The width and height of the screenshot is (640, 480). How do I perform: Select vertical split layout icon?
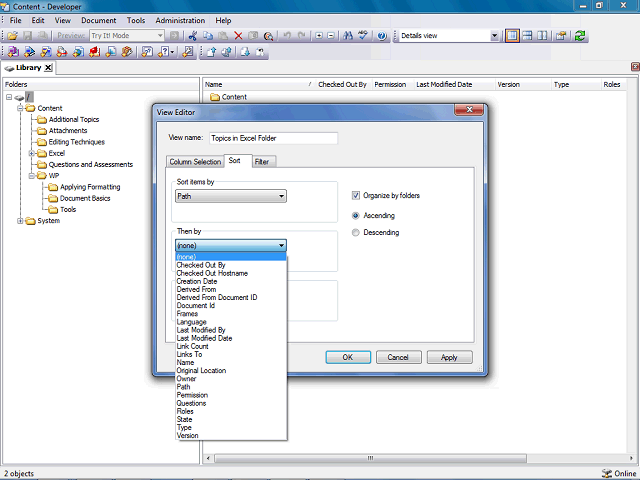pos(542,36)
